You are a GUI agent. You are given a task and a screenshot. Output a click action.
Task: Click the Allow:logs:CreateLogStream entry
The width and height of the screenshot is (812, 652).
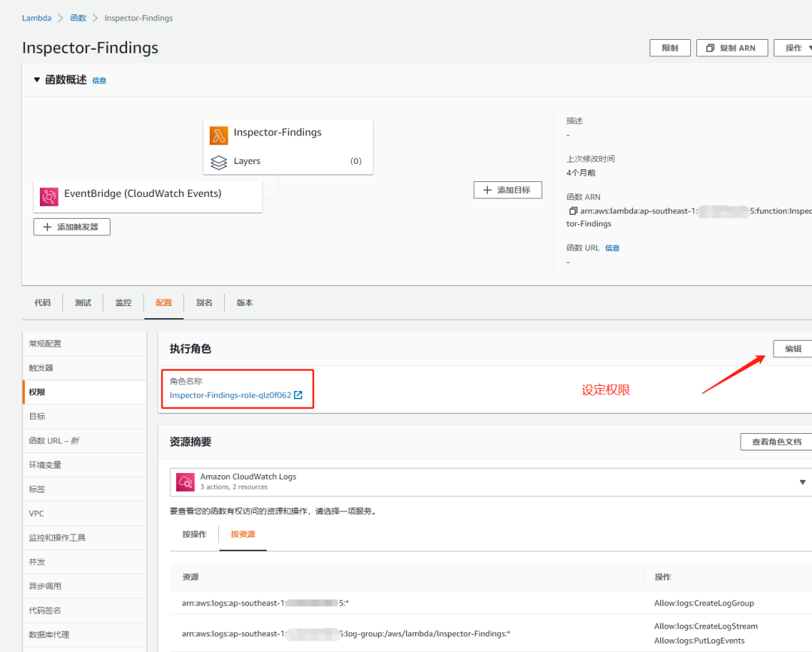706,626
